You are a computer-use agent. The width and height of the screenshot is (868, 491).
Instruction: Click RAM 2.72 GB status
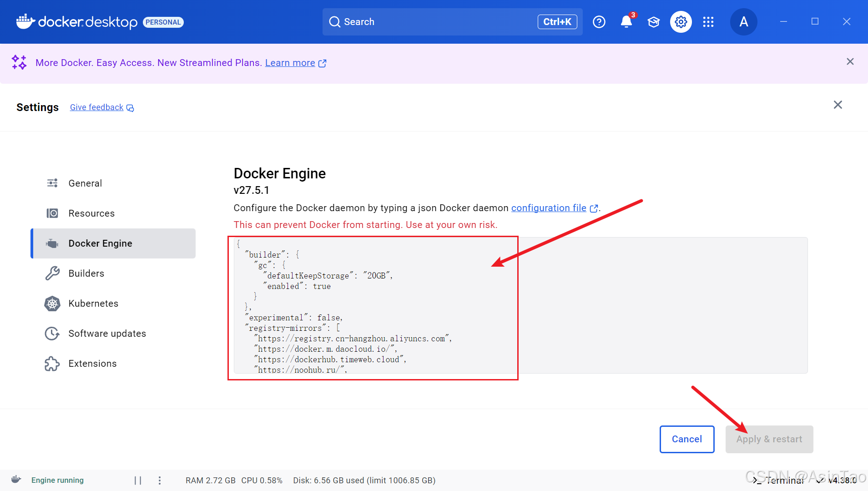point(211,481)
